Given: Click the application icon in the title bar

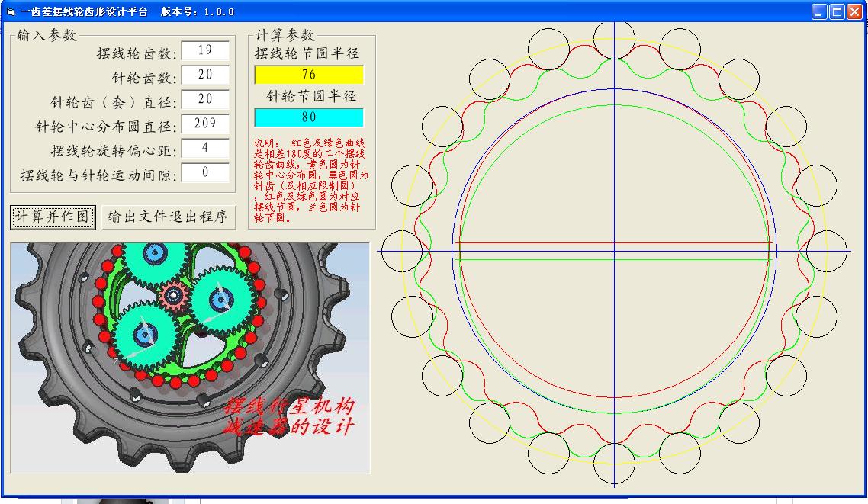Looking at the screenshot, I should 11,11.
